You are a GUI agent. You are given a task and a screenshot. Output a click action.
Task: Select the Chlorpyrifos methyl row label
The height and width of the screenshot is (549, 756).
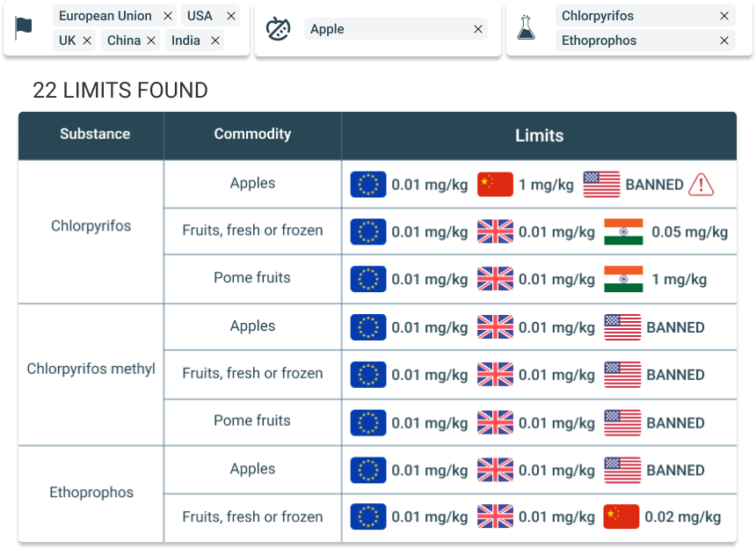(91, 369)
